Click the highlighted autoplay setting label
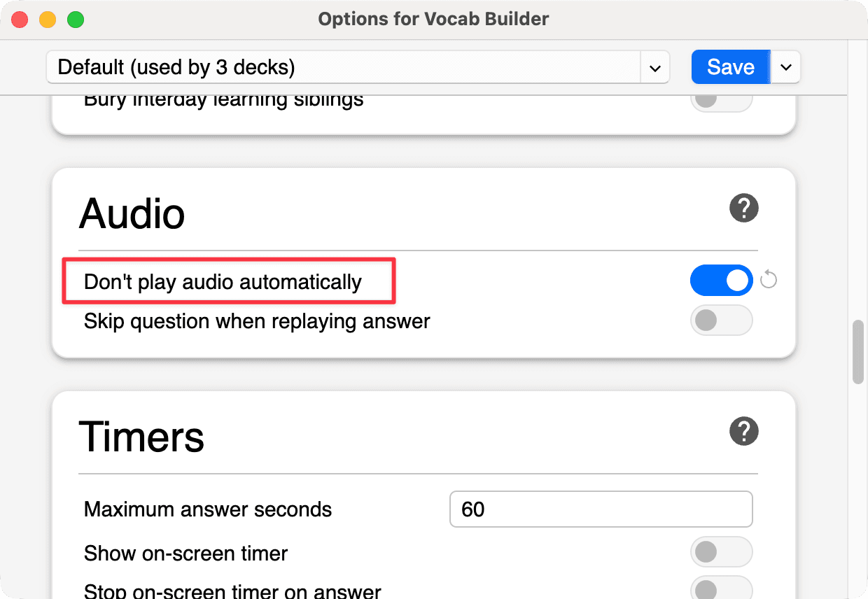The height and width of the screenshot is (599, 868). (222, 281)
